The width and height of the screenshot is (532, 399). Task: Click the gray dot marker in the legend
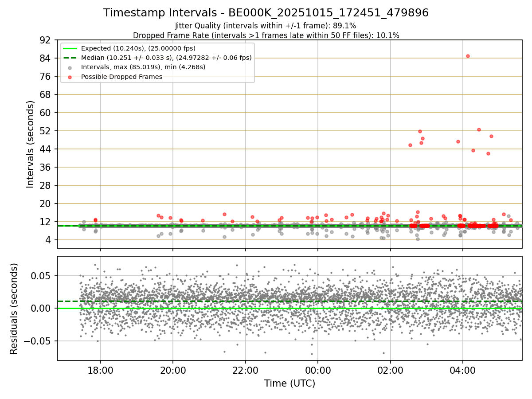coord(70,68)
